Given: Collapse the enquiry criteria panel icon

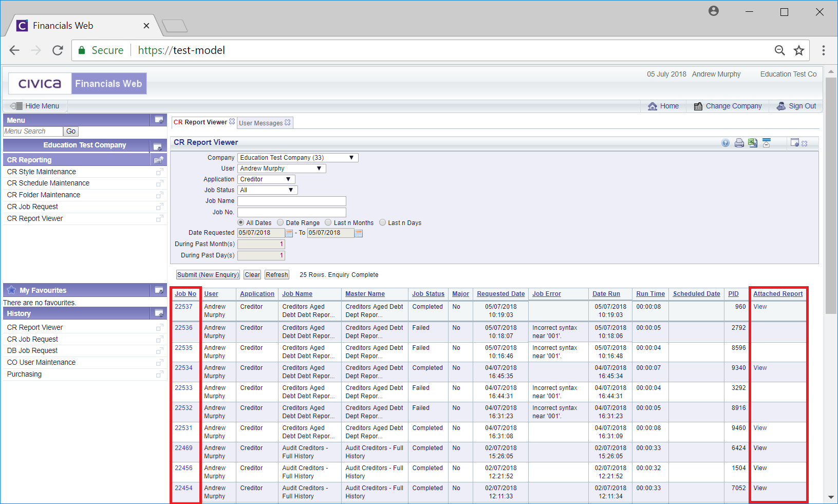Looking at the screenshot, I should pos(767,143).
